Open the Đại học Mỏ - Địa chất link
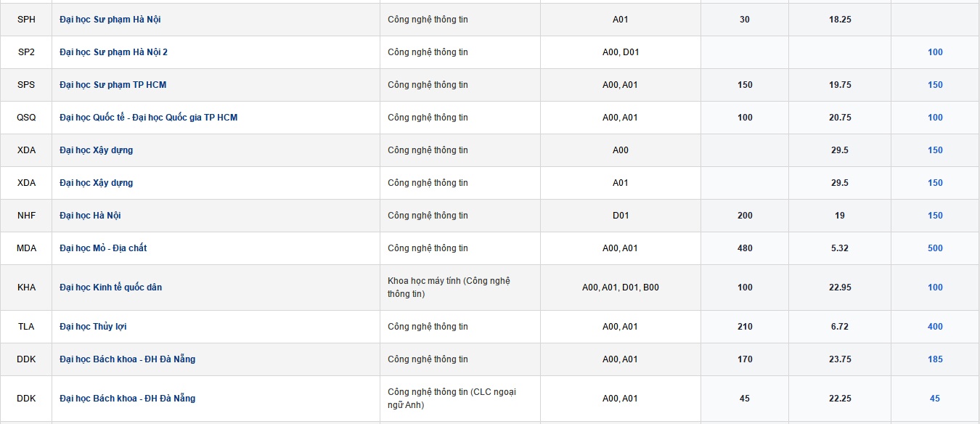Image resolution: width=980 pixels, height=424 pixels. click(103, 248)
